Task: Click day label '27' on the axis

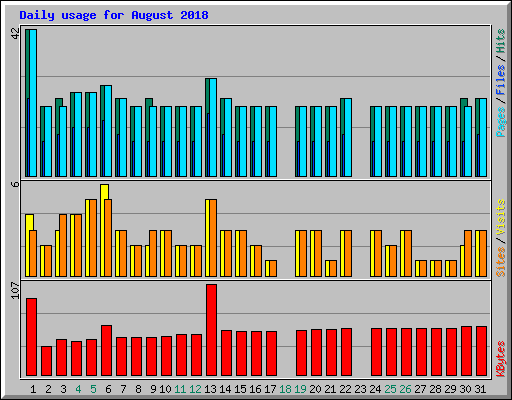Action: point(420,389)
